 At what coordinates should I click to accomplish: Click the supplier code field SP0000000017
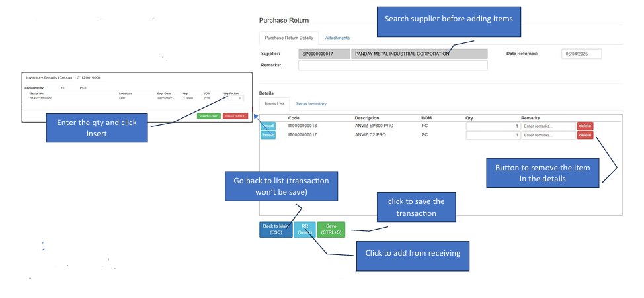point(323,54)
